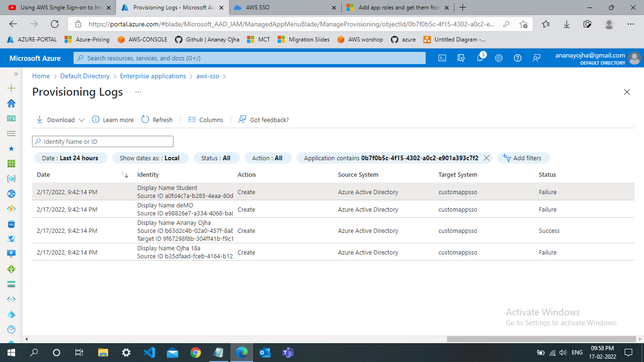The height and width of the screenshot is (362, 644).
Task: Click Favorites star icon in sidebar
Action: coord(11,148)
